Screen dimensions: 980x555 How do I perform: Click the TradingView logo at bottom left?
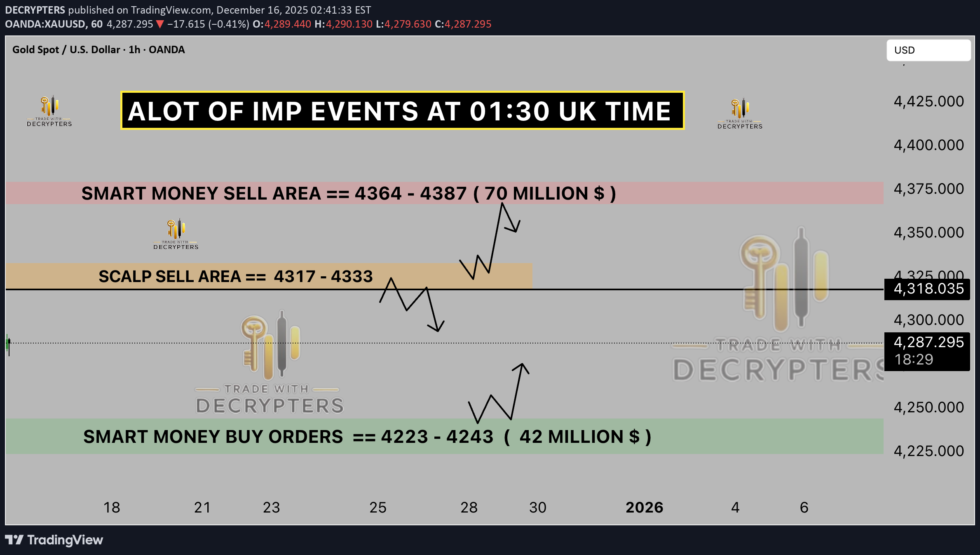point(54,540)
